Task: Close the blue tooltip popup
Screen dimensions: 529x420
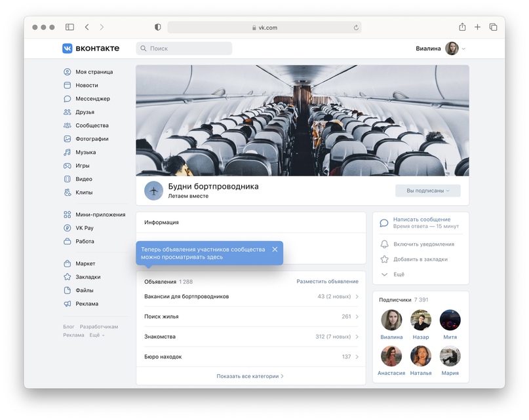Action: 275,249
